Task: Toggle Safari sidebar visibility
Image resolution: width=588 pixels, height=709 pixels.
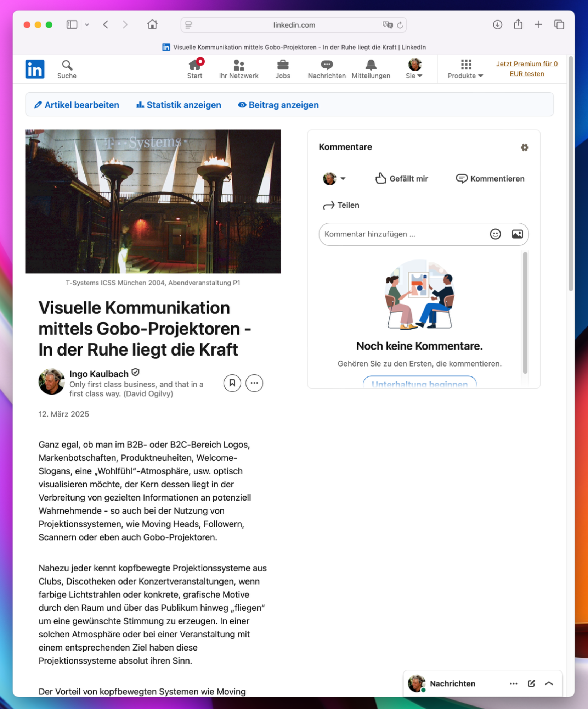Action: (x=72, y=24)
